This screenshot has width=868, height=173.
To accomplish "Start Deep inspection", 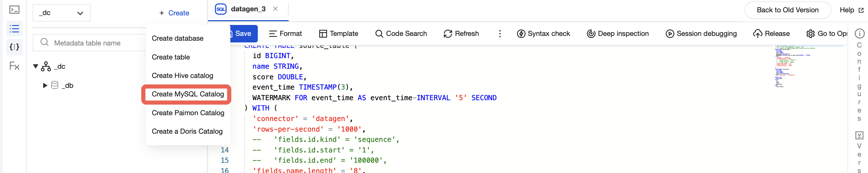I will (x=618, y=34).
